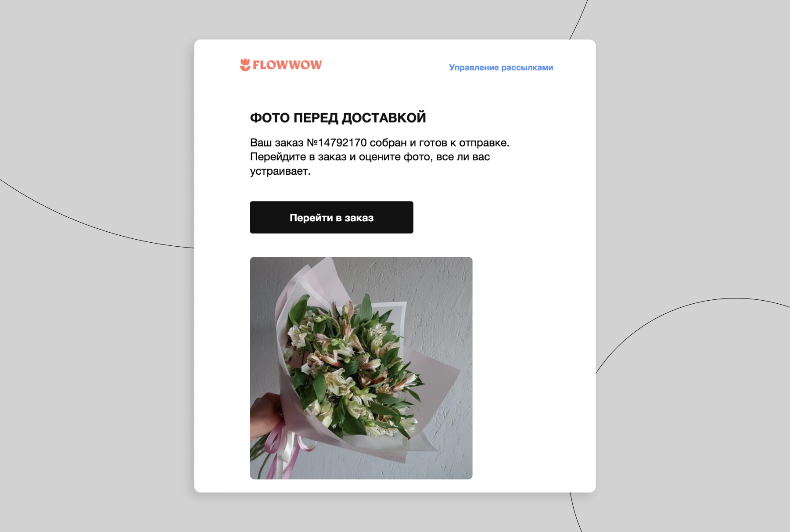Click the Flowwow tulip logo icon
Screen dimensions: 790x532
tap(245, 65)
